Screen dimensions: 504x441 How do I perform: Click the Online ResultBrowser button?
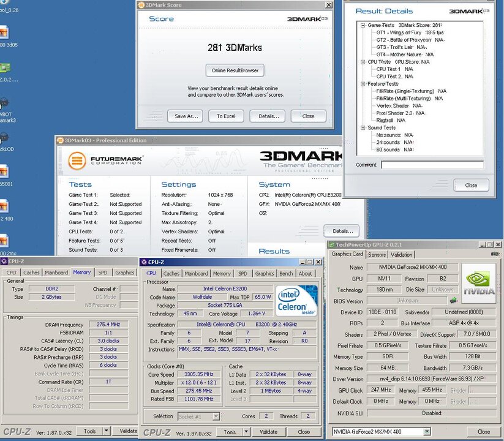[235, 70]
